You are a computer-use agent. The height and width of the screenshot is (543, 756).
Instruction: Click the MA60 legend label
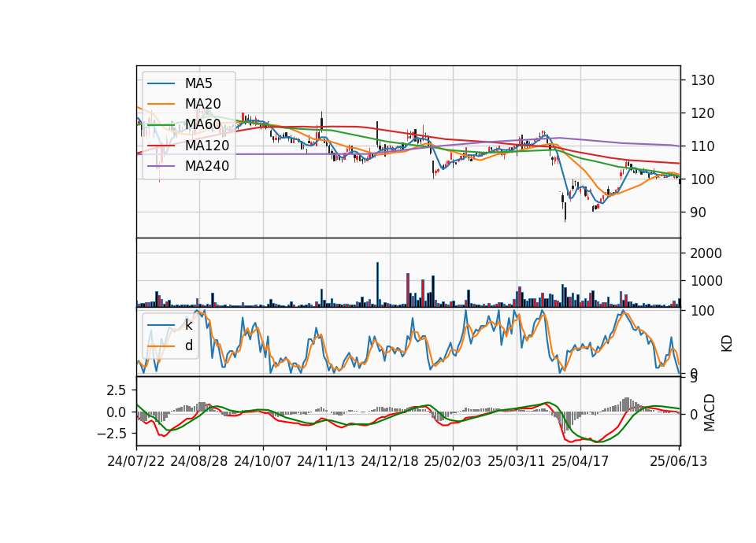coord(202,124)
